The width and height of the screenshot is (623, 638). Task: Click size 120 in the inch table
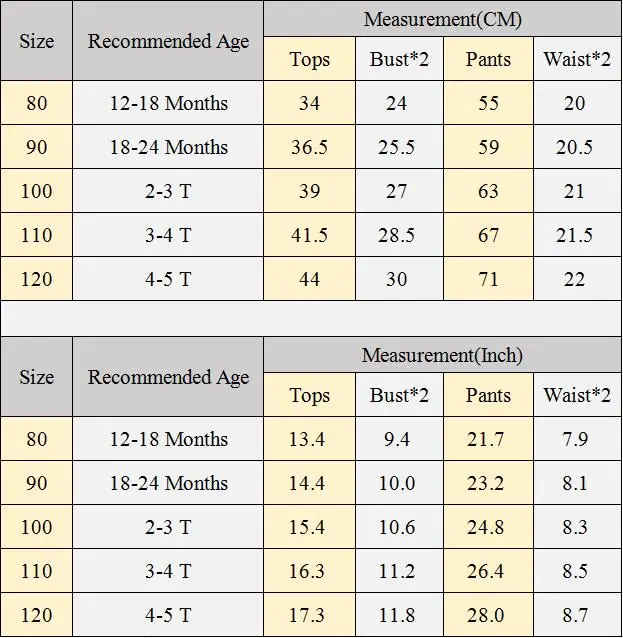pos(37,615)
